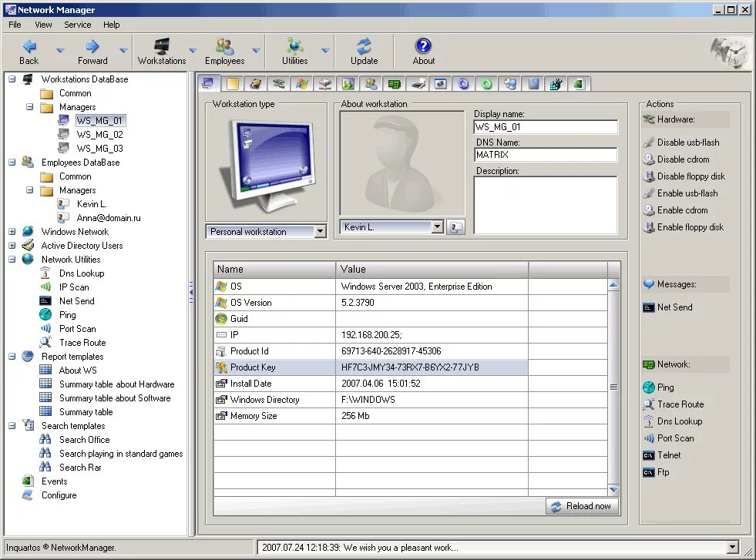This screenshot has width=756, height=560.
Task: Switch to the hard disk tab
Action: point(256,84)
